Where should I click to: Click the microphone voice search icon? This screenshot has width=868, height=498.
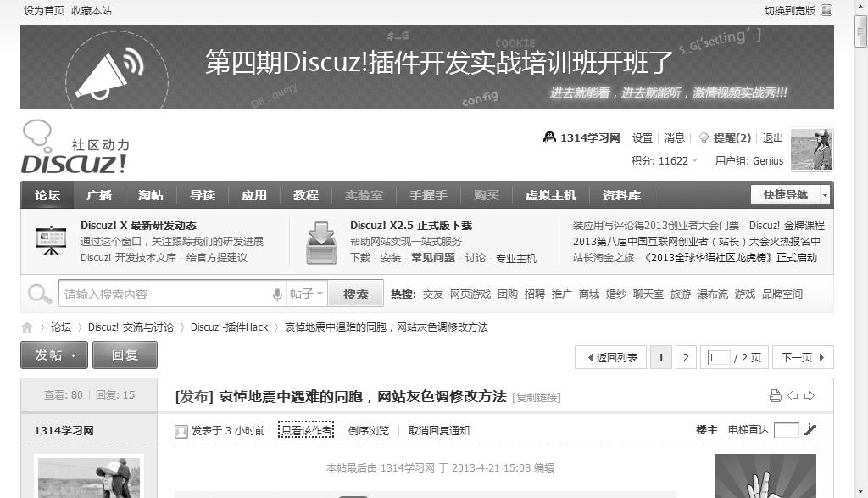pos(277,294)
